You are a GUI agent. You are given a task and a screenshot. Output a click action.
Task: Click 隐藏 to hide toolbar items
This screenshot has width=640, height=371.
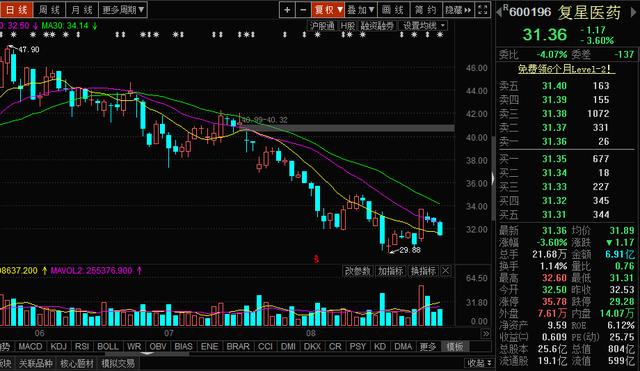(458, 10)
